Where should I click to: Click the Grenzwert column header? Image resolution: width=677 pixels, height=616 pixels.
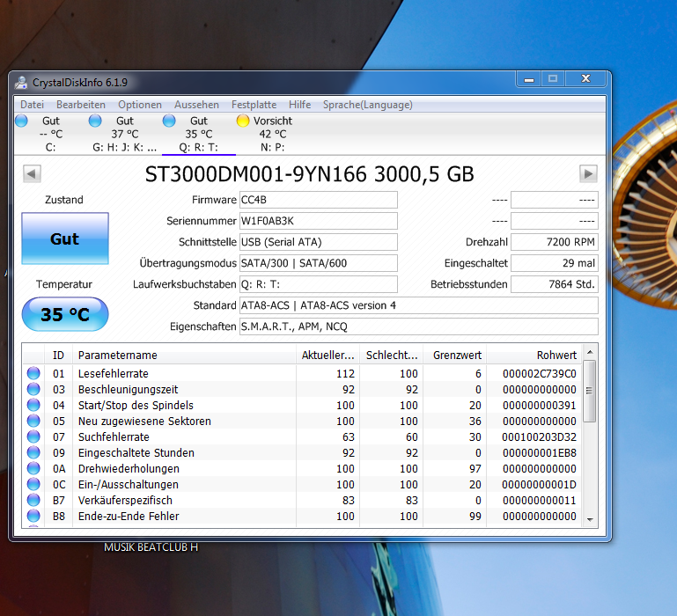pos(455,356)
